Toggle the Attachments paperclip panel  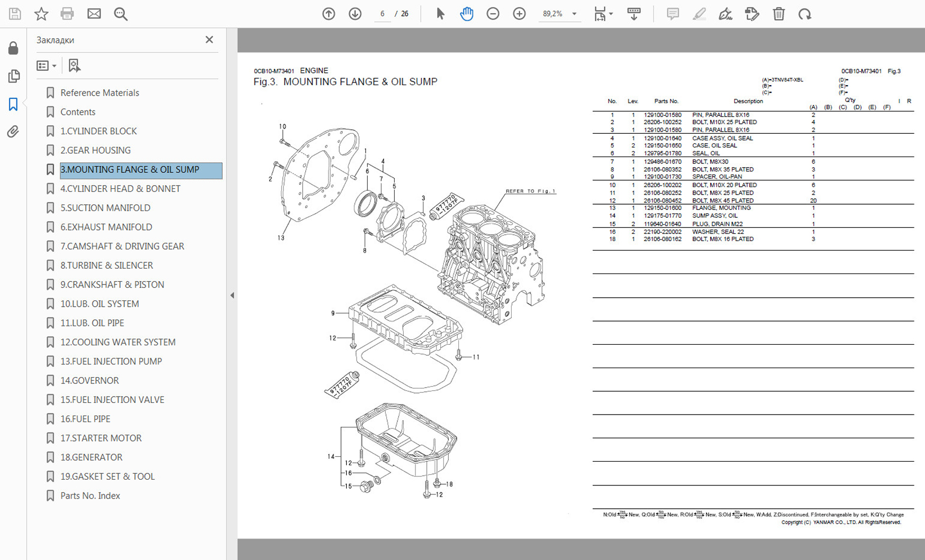pyautogui.click(x=13, y=132)
